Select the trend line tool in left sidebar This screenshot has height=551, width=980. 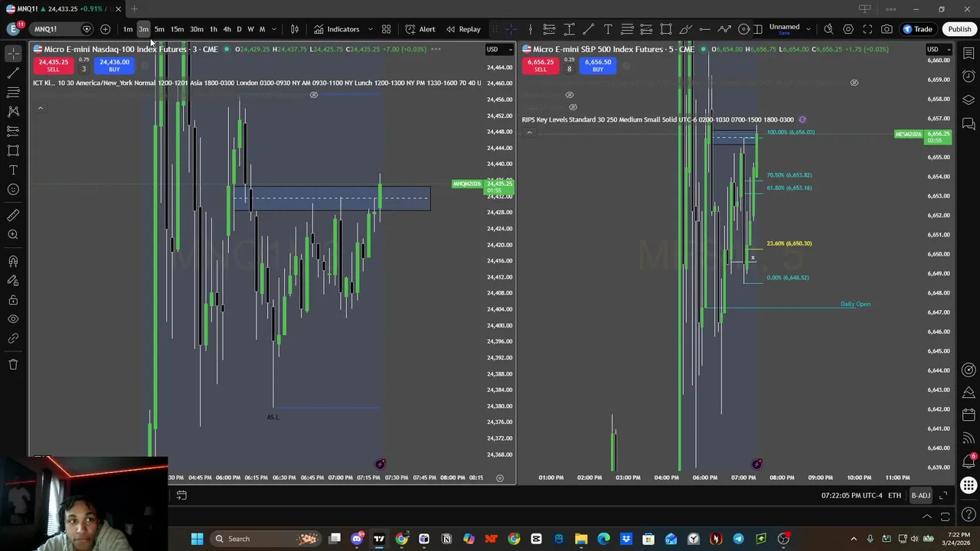(x=13, y=73)
